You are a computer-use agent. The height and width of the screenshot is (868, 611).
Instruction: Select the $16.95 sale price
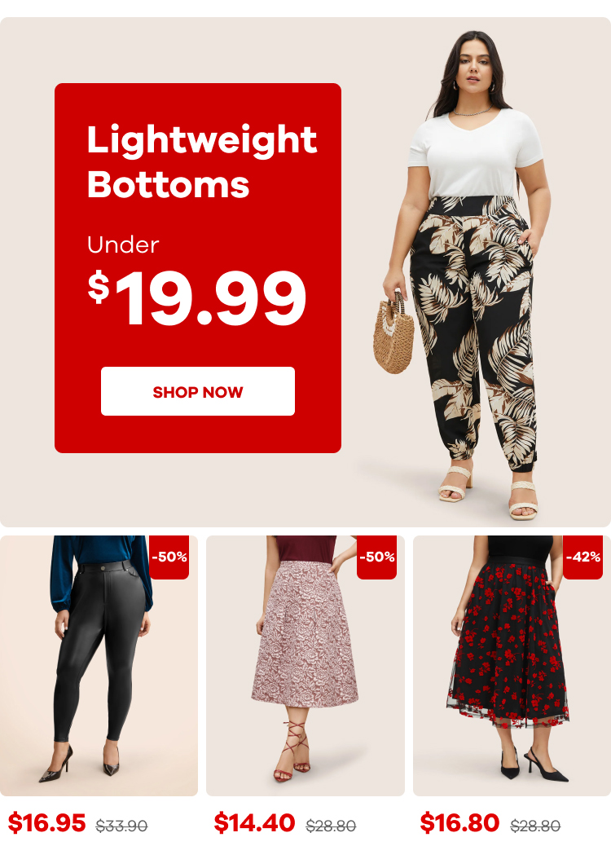47,822
